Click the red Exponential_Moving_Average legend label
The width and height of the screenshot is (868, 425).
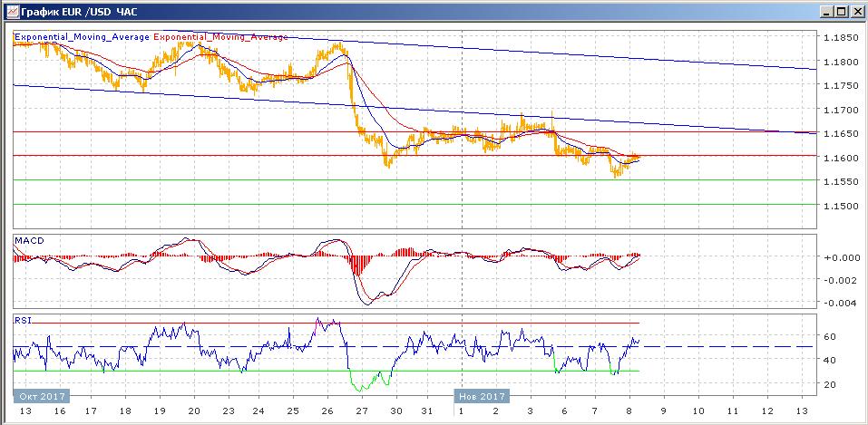[222, 37]
